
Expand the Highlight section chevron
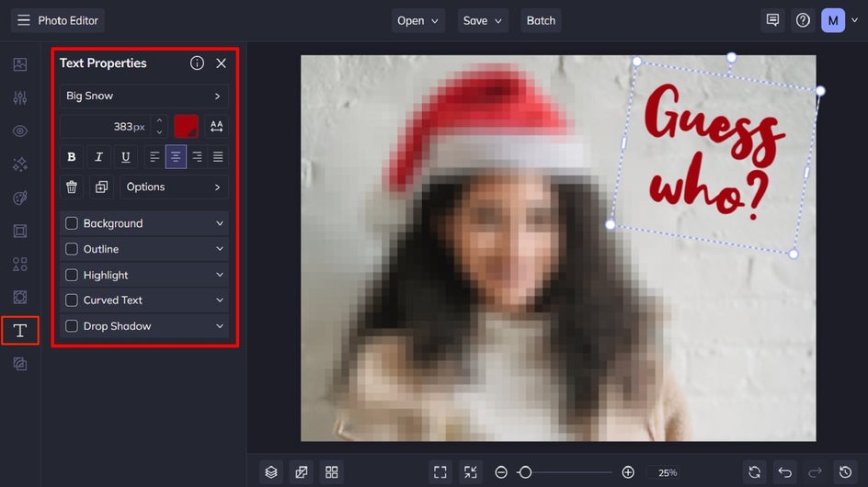coord(219,275)
